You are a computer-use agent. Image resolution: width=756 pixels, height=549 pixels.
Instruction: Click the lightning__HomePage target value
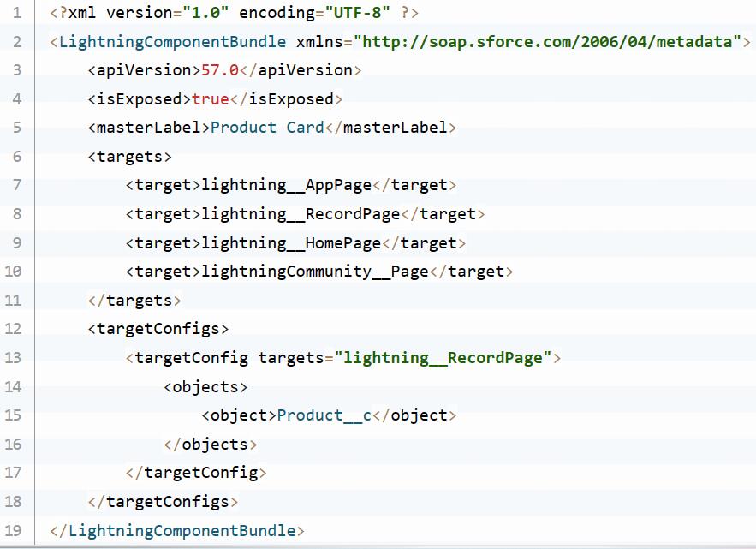[291, 242]
